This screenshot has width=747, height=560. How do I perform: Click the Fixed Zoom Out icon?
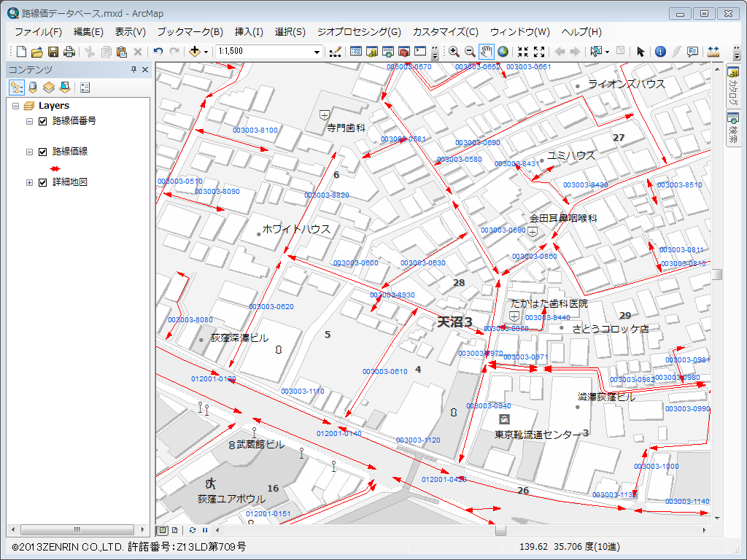pos(539,52)
